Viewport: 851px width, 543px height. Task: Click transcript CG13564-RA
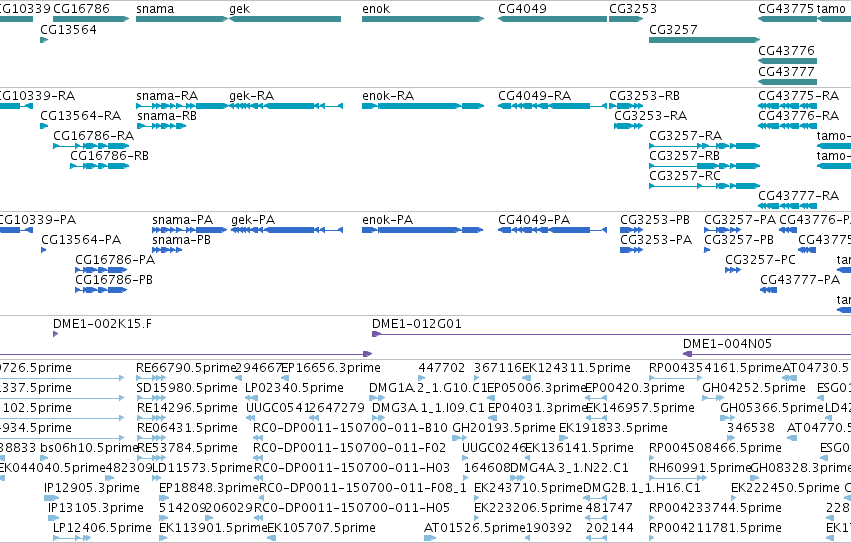44,126
